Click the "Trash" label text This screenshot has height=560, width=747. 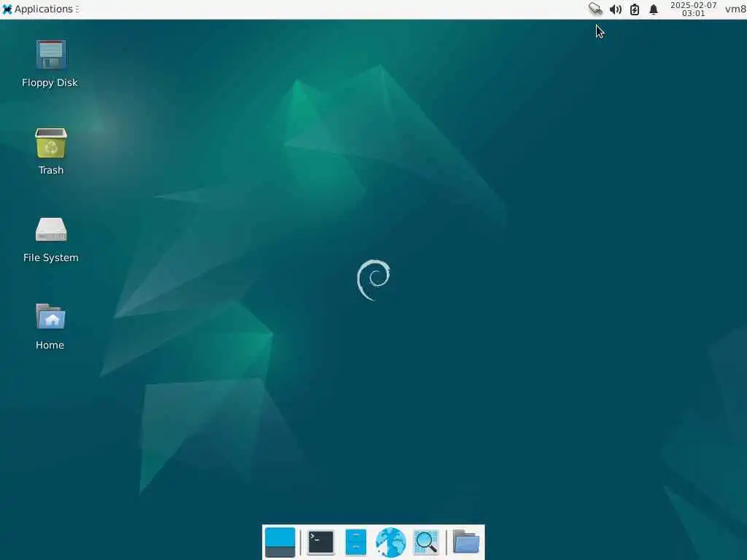(x=51, y=171)
